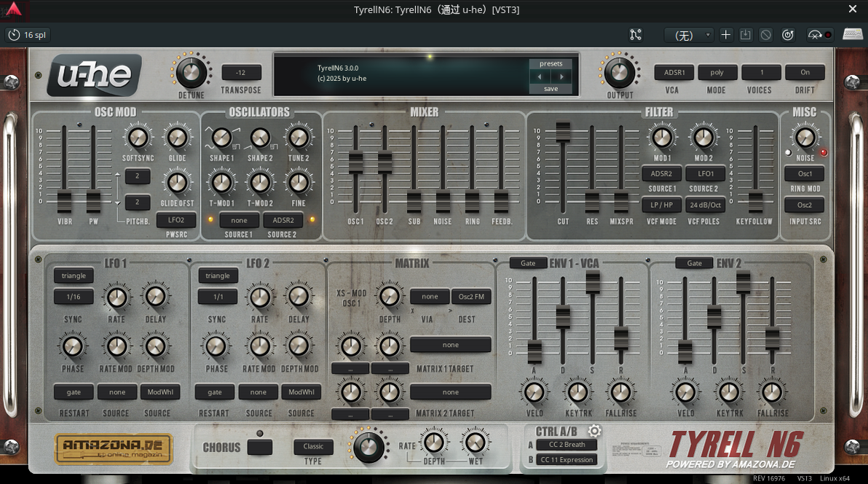Open the poly MODE selector

(717, 72)
